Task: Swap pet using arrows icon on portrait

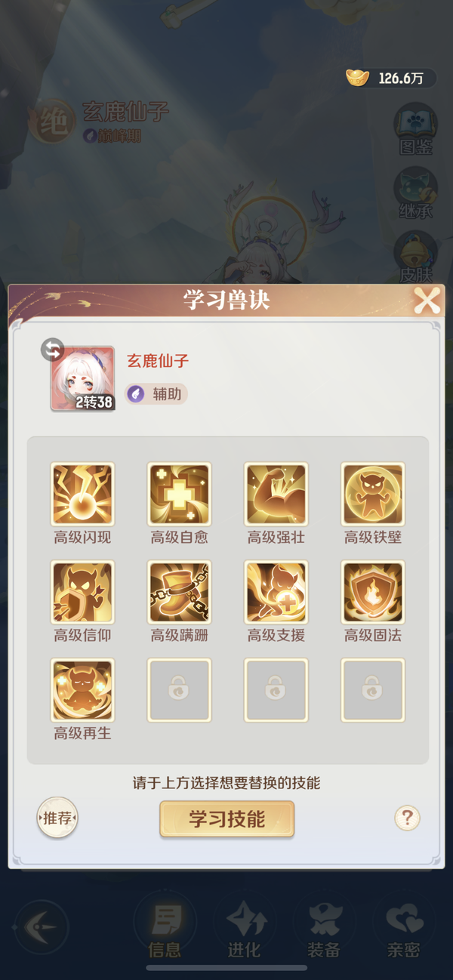Action: tap(52, 350)
